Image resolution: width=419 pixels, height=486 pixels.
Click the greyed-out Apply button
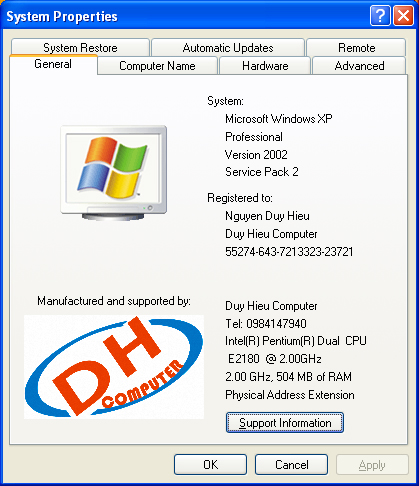(372, 465)
